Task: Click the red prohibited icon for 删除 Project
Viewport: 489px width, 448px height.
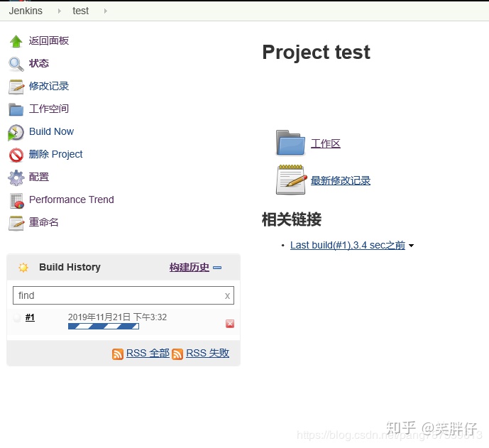Action: pyautogui.click(x=16, y=155)
